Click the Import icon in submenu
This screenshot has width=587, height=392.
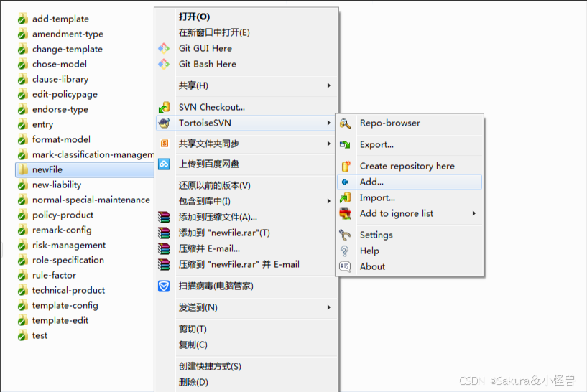point(346,198)
